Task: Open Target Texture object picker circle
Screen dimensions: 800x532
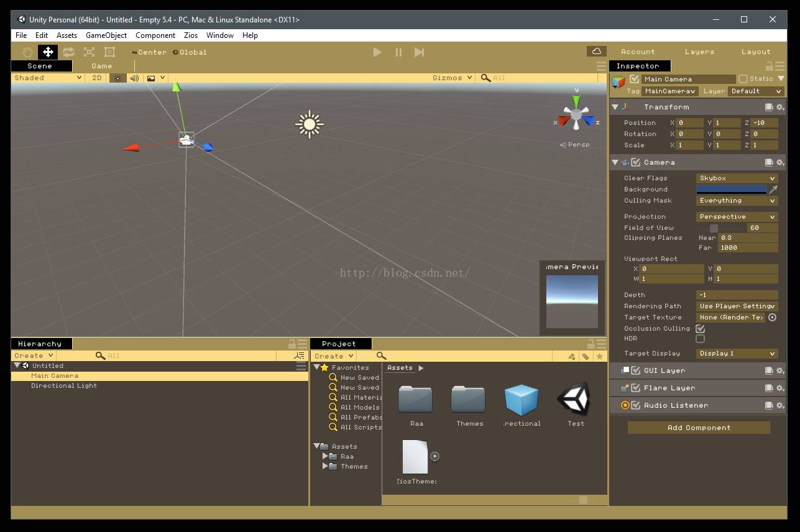Action: pyautogui.click(x=773, y=317)
